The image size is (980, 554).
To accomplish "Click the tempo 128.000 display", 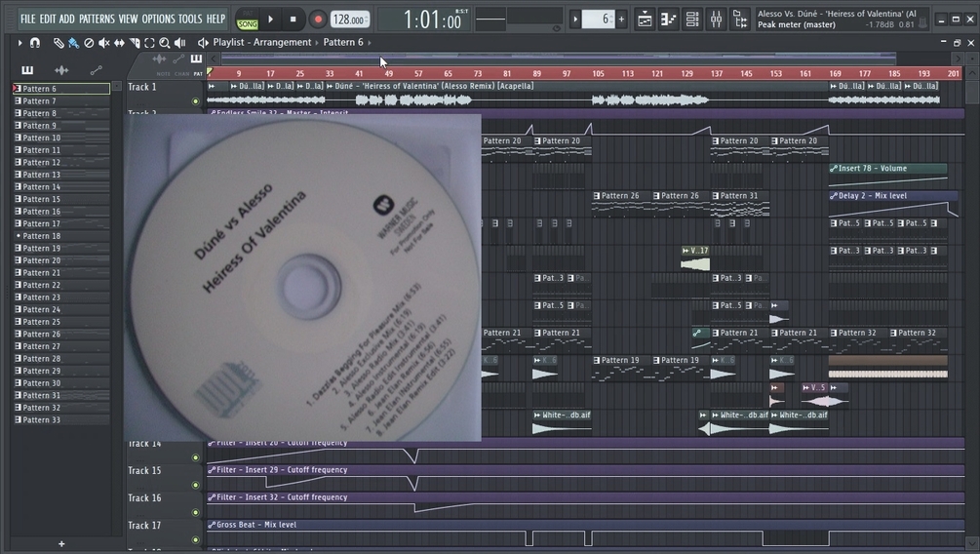I will tap(349, 20).
